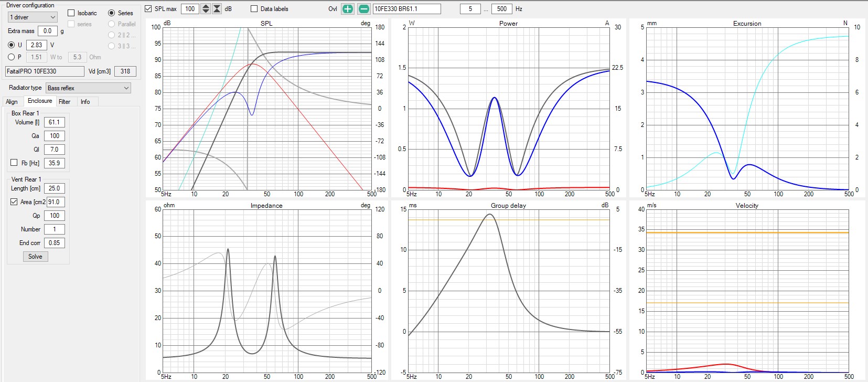Toggle the Data labels checkbox
This screenshot has width=868, height=382.
[x=254, y=9]
